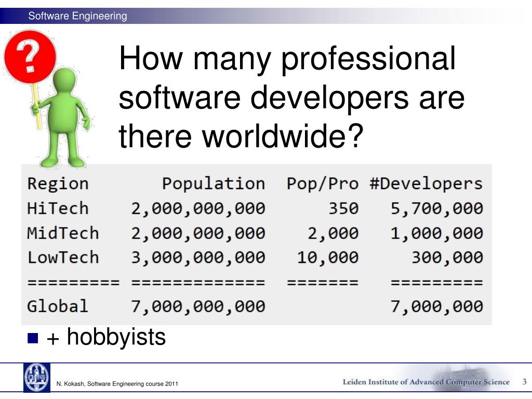Click the LowTech population value 3,000,000,000

tap(198, 258)
